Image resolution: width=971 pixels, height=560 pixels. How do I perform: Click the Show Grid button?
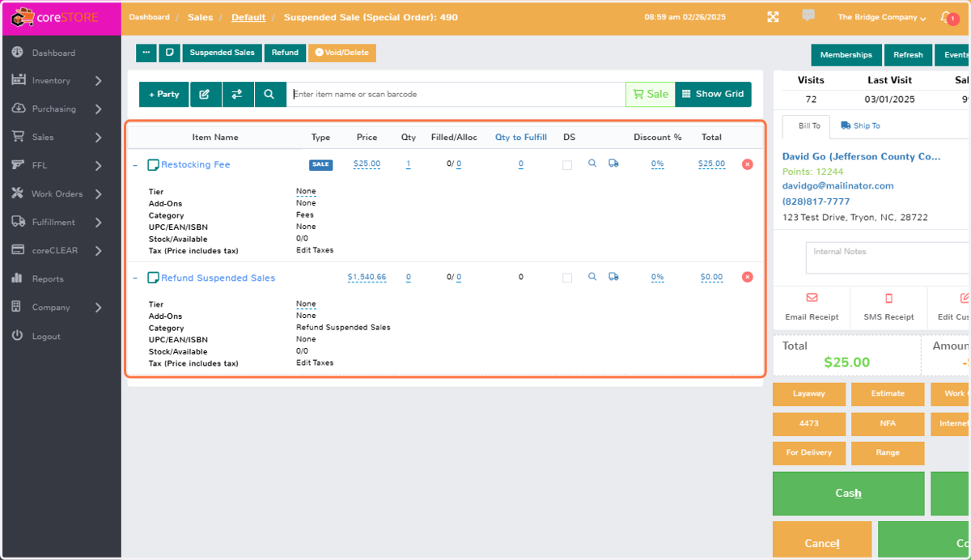[714, 94]
